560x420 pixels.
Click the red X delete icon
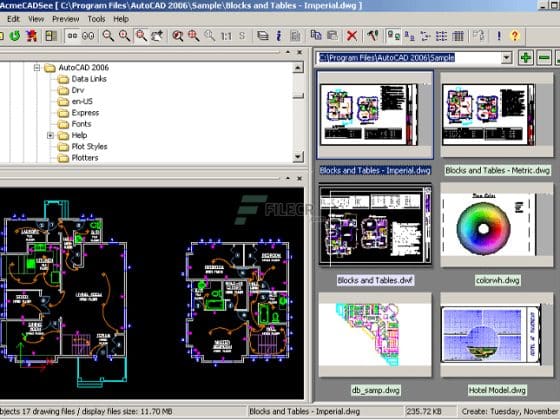tap(352, 36)
